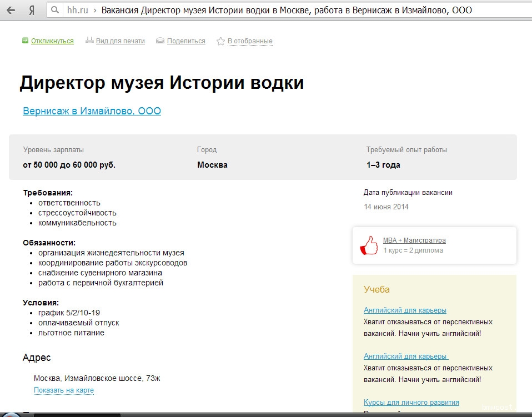
Task: Click the green respond arrow icon
Action: pos(25,41)
